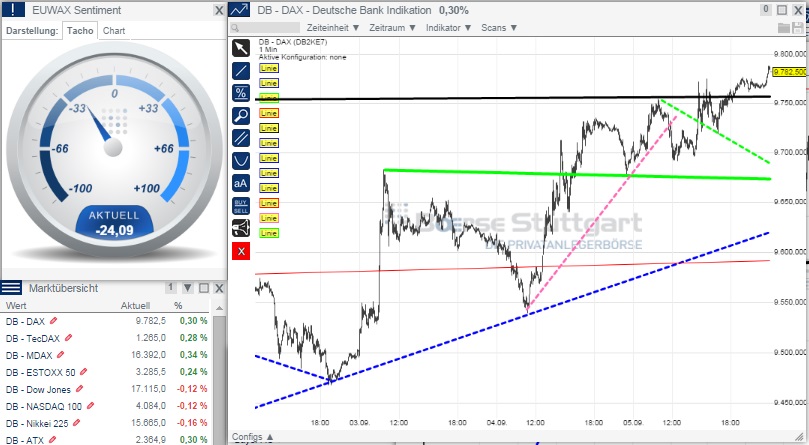Click the AKTUELL -24,09 sentiment value
The width and height of the screenshot is (809, 445).
(x=114, y=223)
